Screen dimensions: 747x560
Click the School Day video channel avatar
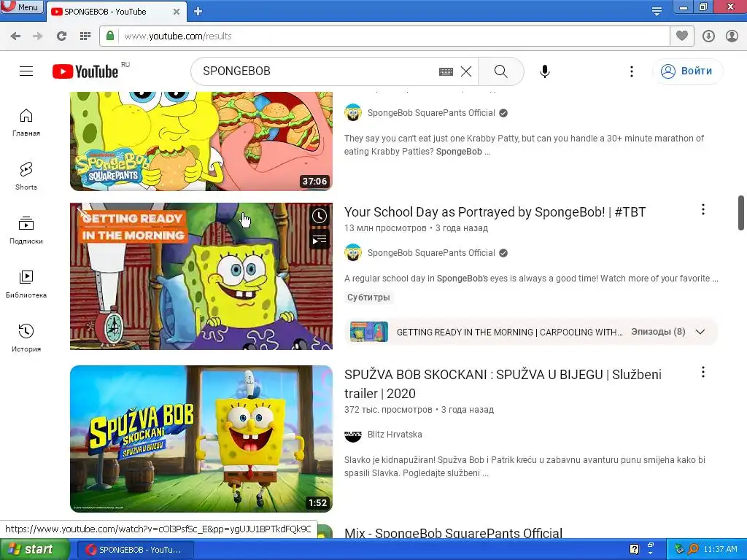click(353, 253)
